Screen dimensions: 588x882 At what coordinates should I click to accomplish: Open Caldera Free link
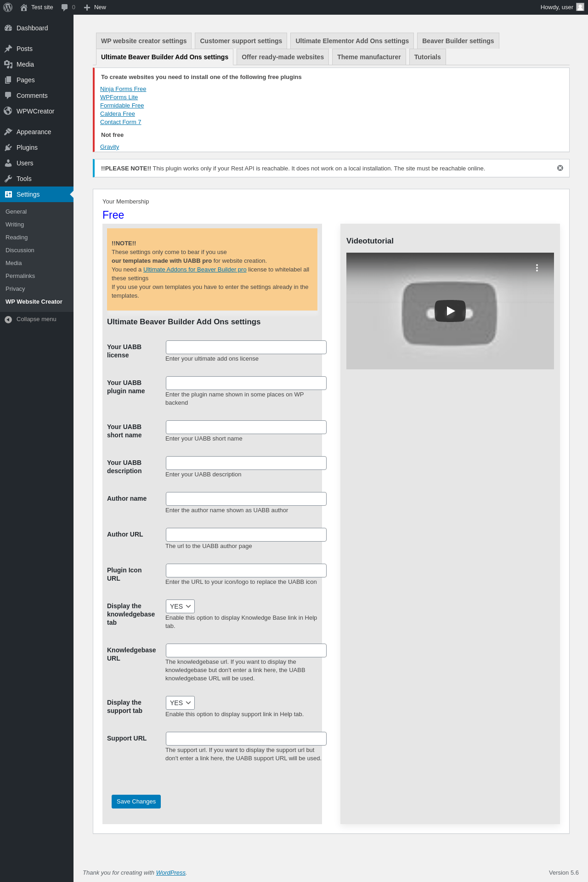tap(118, 114)
